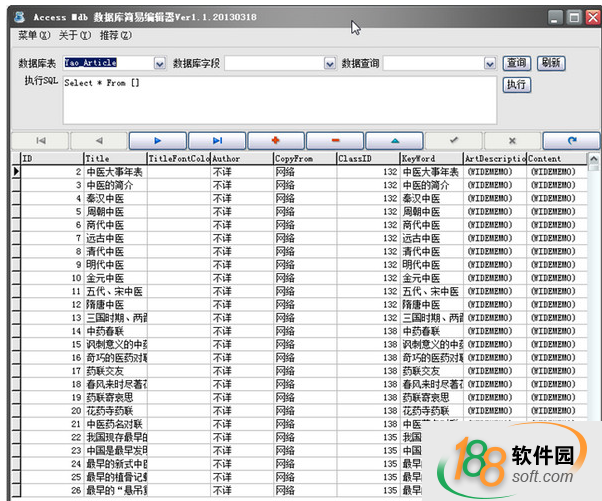Go to first record navigator button

(40, 140)
